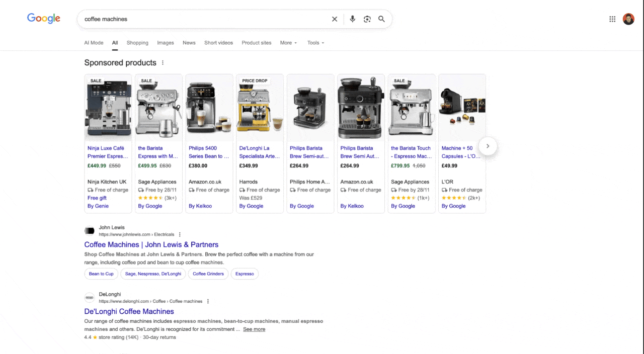Switch to the Shopping tab
Viewport: 644px width, 354px height.
point(137,43)
